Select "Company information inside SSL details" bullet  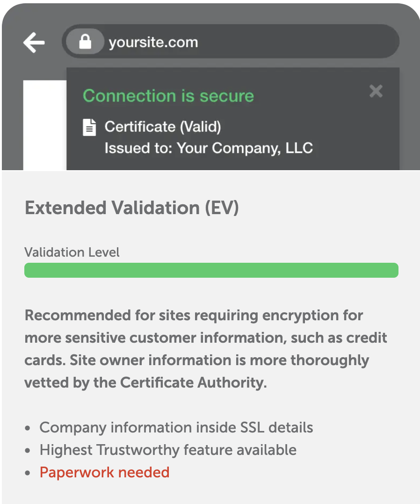coord(176,427)
